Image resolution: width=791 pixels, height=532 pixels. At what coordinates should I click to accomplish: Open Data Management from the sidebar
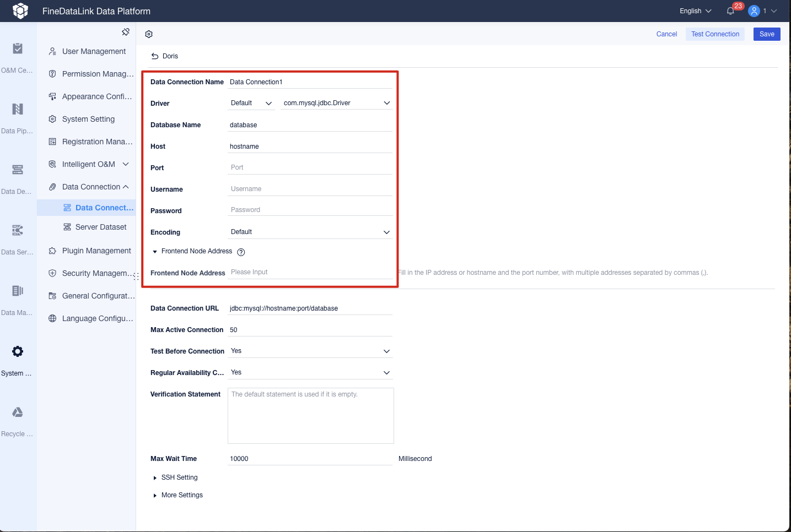pyautogui.click(x=17, y=297)
